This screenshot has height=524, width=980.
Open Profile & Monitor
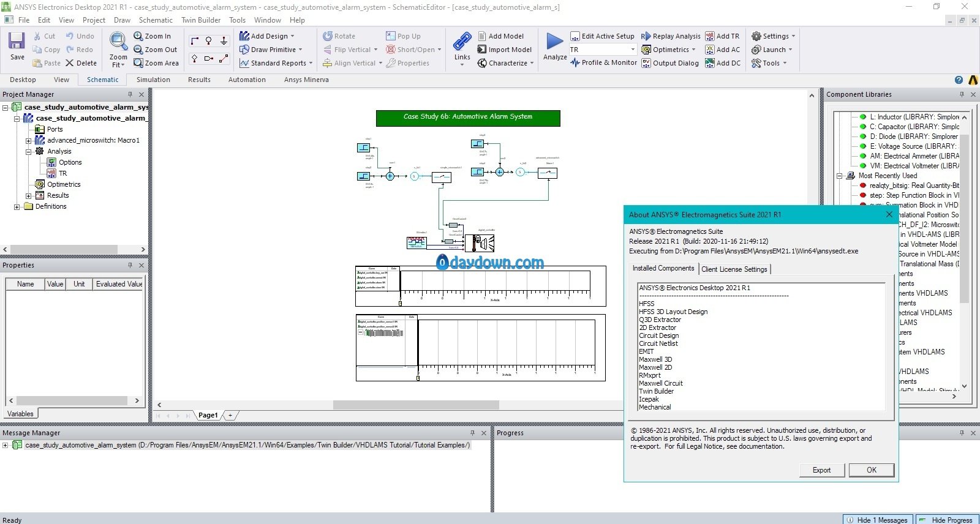point(603,62)
